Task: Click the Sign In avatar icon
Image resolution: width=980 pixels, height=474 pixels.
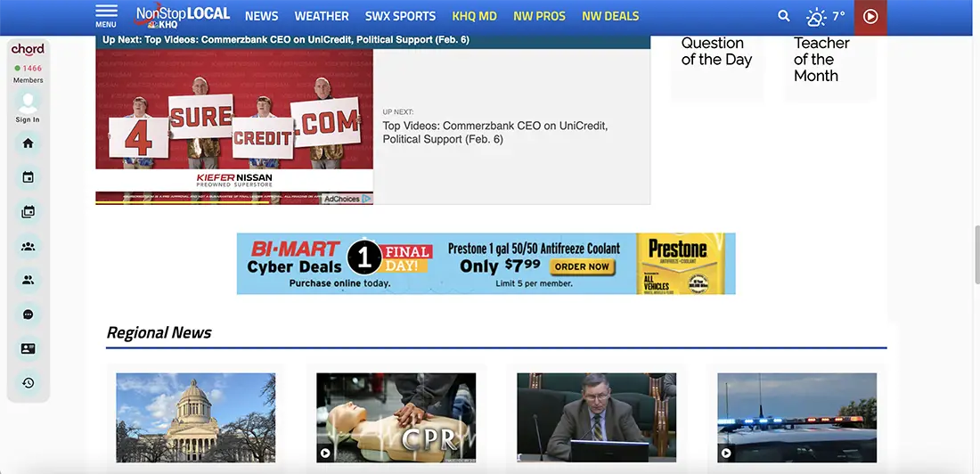Action: coord(29,102)
